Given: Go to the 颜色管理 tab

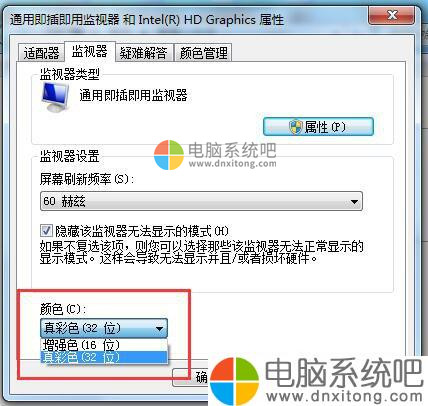Looking at the screenshot, I should [x=203, y=53].
